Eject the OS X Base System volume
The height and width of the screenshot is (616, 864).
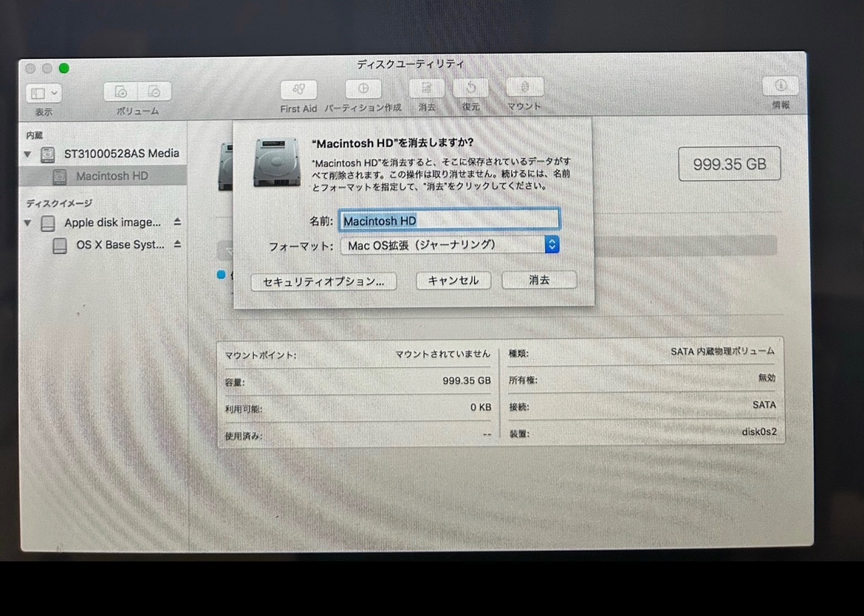tap(177, 244)
